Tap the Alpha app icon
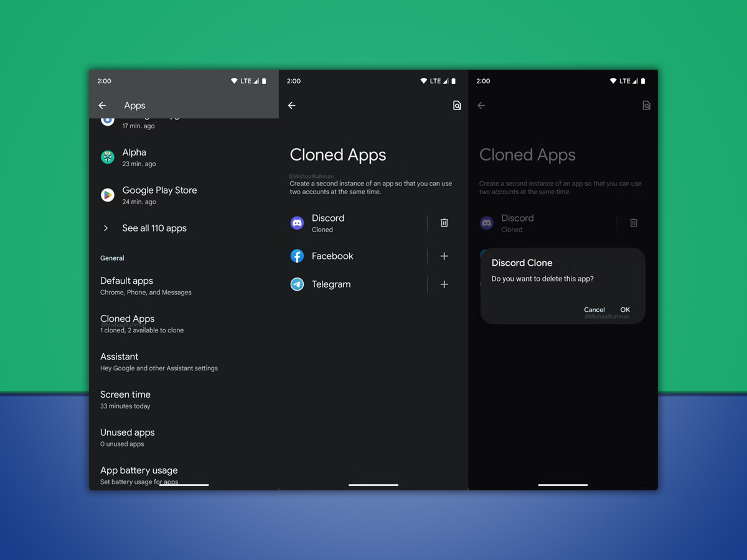The image size is (747, 560). click(x=108, y=157)
